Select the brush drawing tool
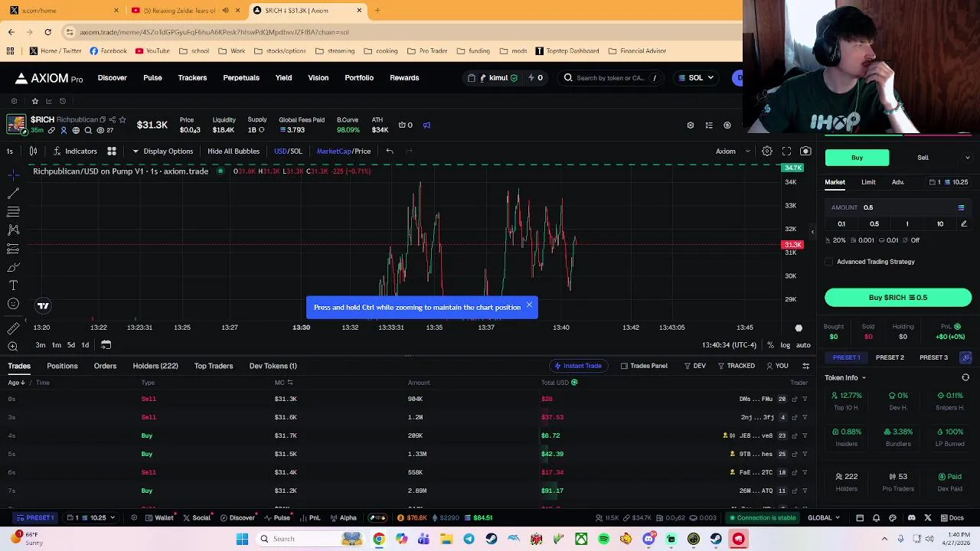Screen dimensions: 980x551 pos(13,267)
